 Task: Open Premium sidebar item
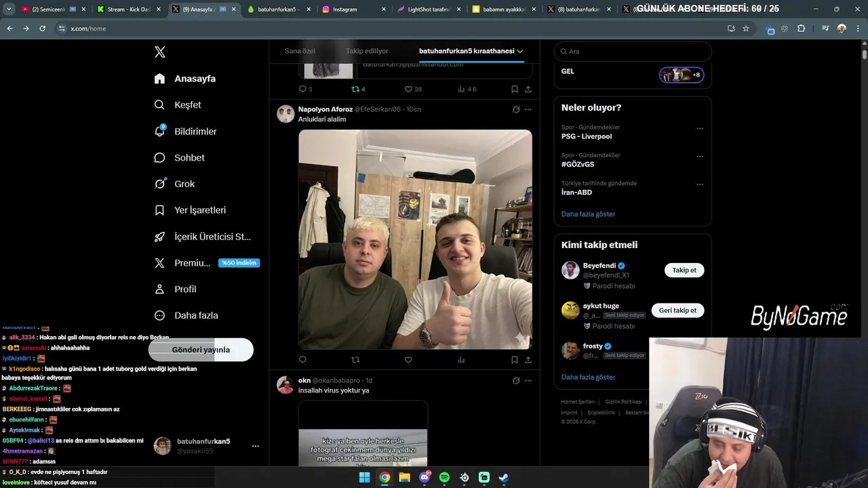click(182, 263)
